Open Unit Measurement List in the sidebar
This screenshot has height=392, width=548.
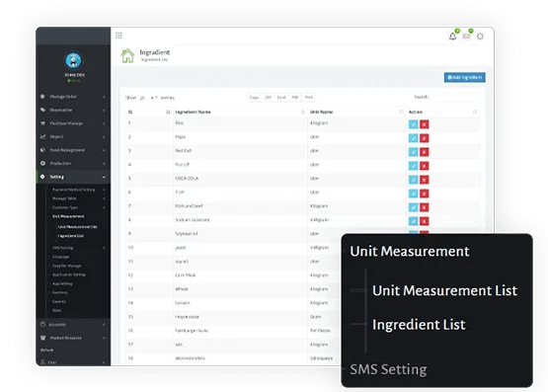[78, 227]
